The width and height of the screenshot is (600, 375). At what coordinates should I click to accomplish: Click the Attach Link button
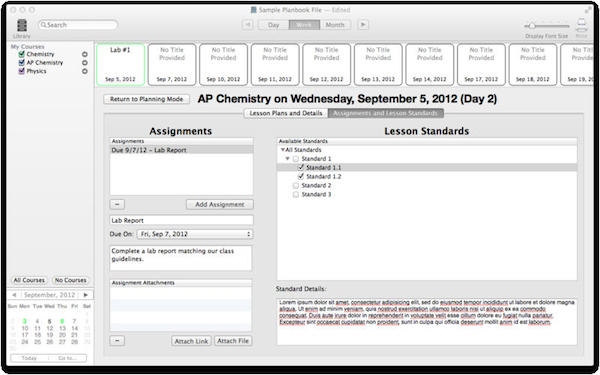point(191,341)
